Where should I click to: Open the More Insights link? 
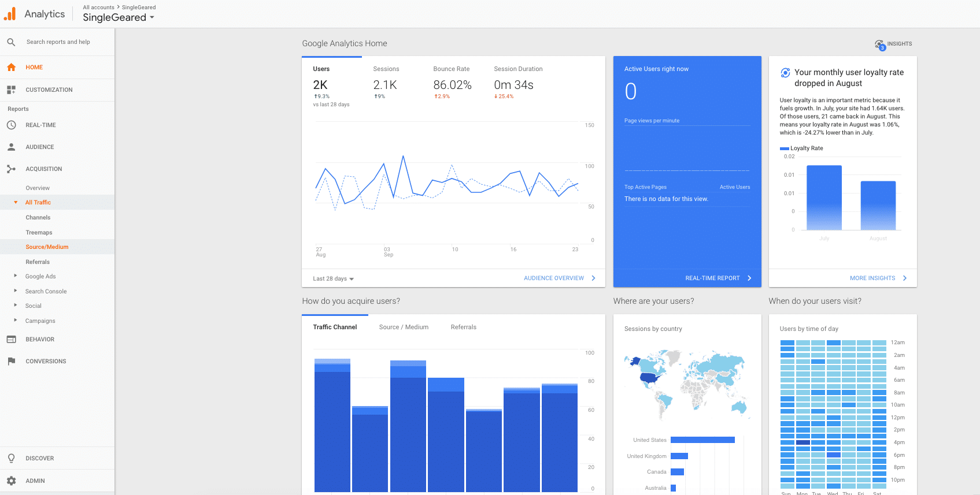click(872, 278)
